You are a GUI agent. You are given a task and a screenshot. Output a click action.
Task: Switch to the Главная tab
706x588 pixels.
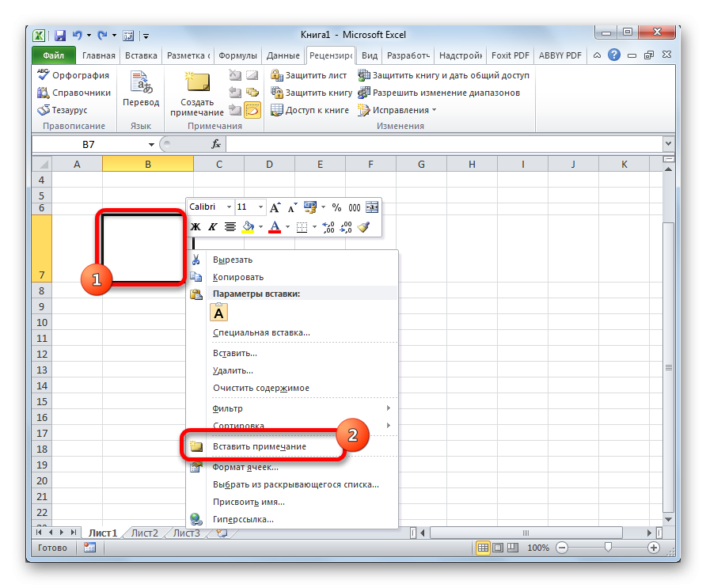point(99,55)
